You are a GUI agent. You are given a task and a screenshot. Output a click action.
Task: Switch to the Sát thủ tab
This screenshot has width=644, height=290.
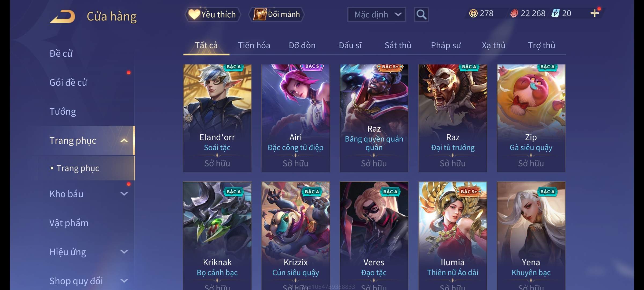[x=398, y=45]
